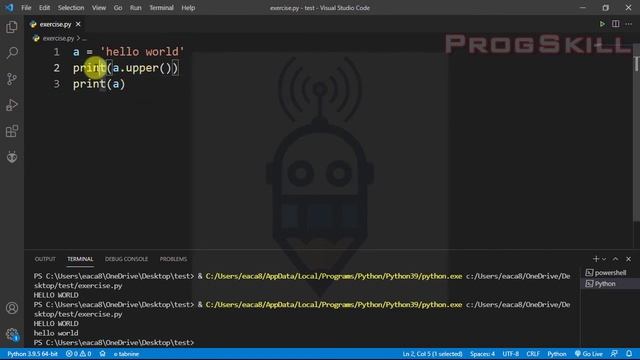Open the Terminal menu
This screenshot has height=360, width=640.
click(161, 8)
